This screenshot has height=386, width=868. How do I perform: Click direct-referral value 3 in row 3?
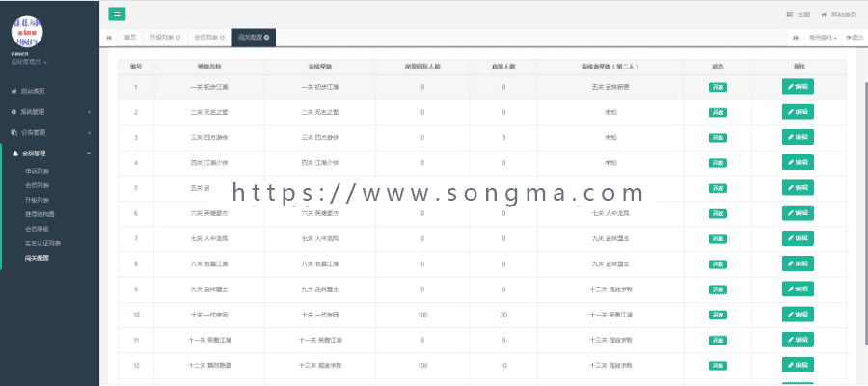[503, 138]
